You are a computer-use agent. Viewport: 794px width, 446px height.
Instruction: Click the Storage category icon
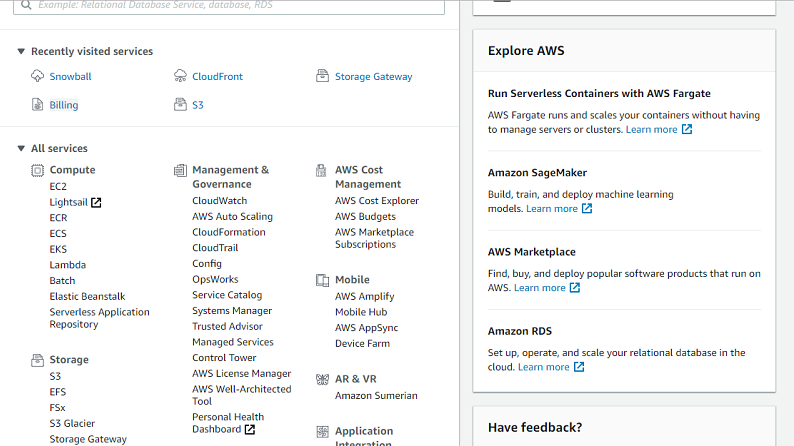click(37, 360)
